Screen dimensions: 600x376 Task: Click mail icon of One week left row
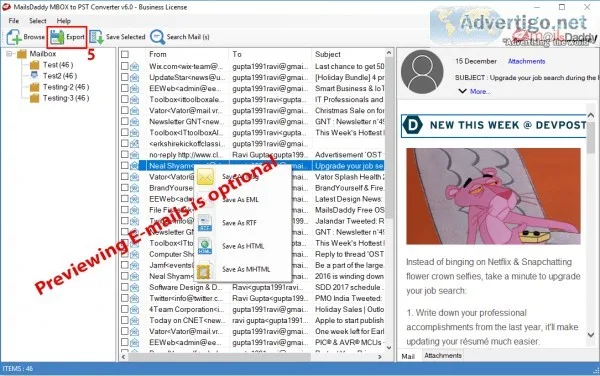134,331
